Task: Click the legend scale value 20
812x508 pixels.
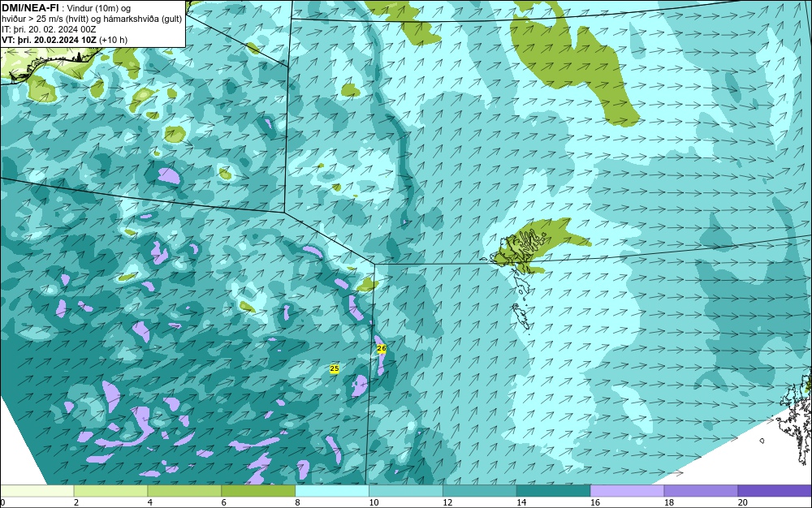Action: (743, 502)
